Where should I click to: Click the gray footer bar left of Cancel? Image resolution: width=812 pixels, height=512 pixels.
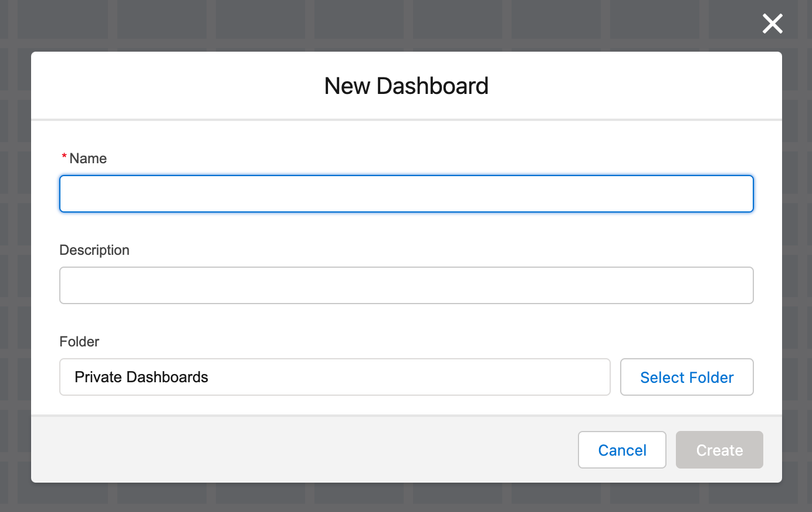coord(293,450)
